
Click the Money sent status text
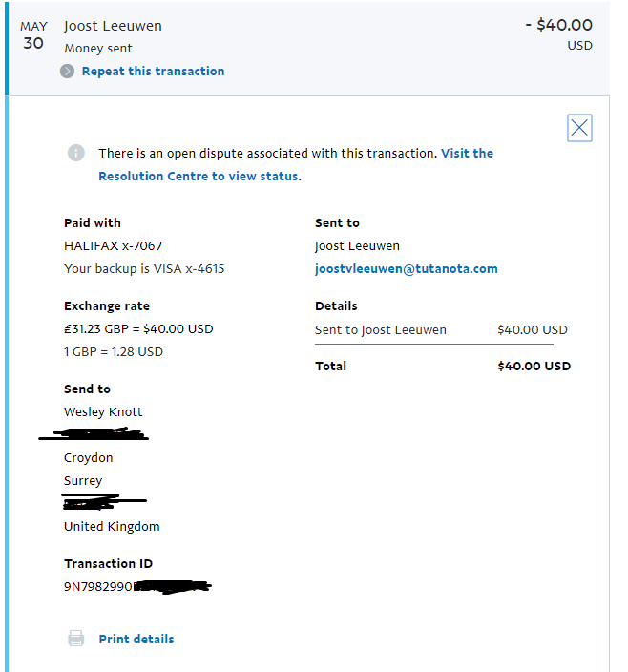[x=98, y=49]
